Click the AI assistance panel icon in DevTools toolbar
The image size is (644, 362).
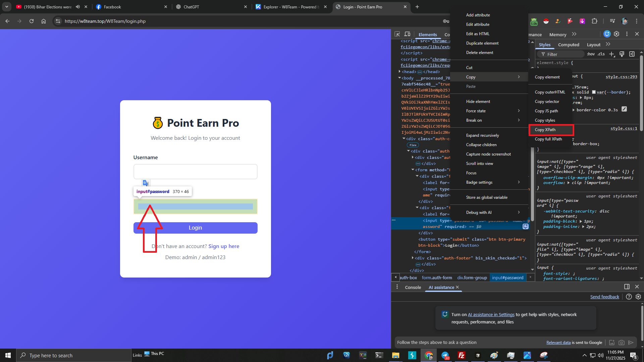[607, 34]
